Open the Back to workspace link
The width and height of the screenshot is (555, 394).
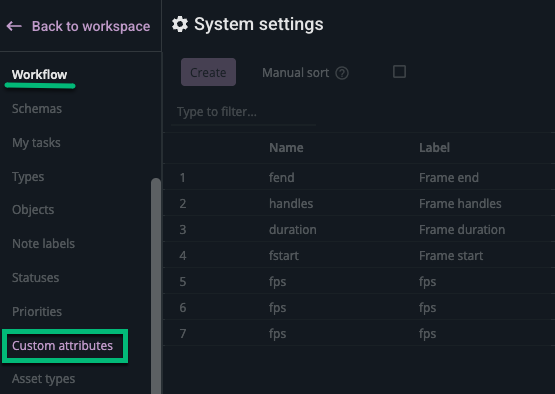coord(91,26)
